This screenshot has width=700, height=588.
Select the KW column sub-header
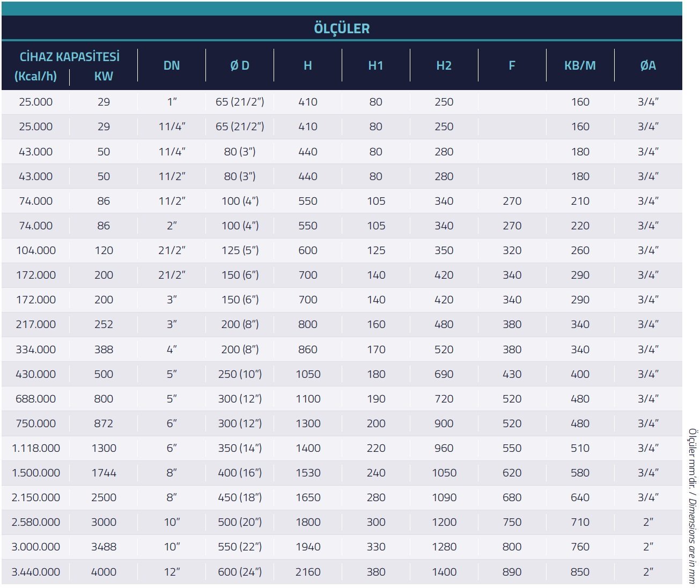104,76
